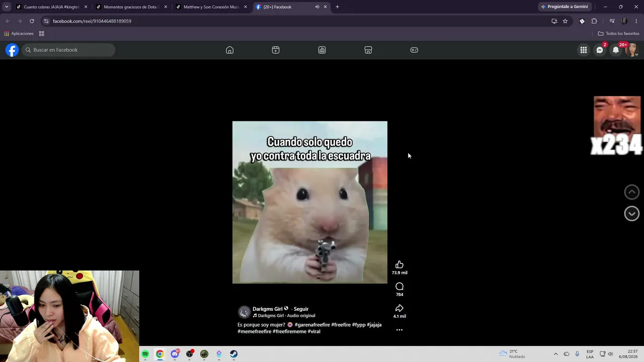Click the address bar URL
Image resolution: width=644 pixels, height=362 pixels.
tap(92, 21)
